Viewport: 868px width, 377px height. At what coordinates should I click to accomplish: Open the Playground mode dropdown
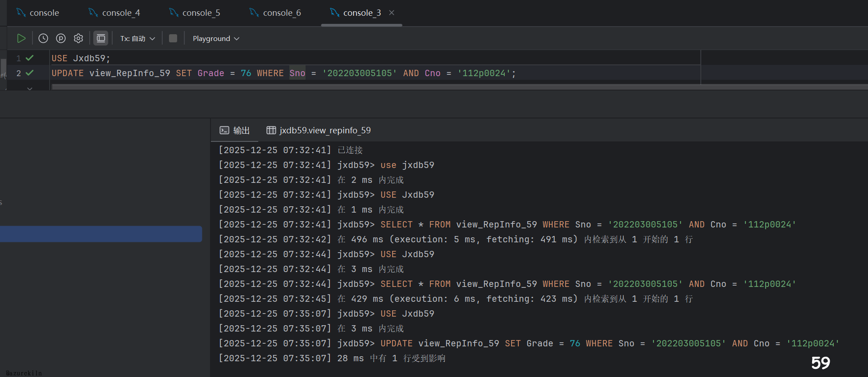point(216,39)
